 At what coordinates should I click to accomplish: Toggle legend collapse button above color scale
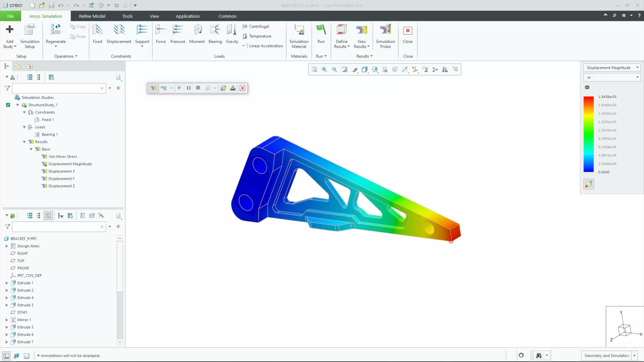[x=587, y=87]
